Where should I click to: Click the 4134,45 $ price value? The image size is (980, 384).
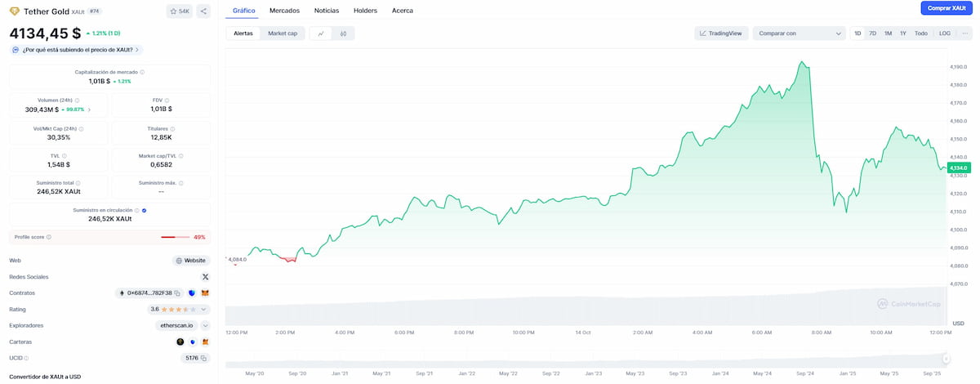(45, 33)
